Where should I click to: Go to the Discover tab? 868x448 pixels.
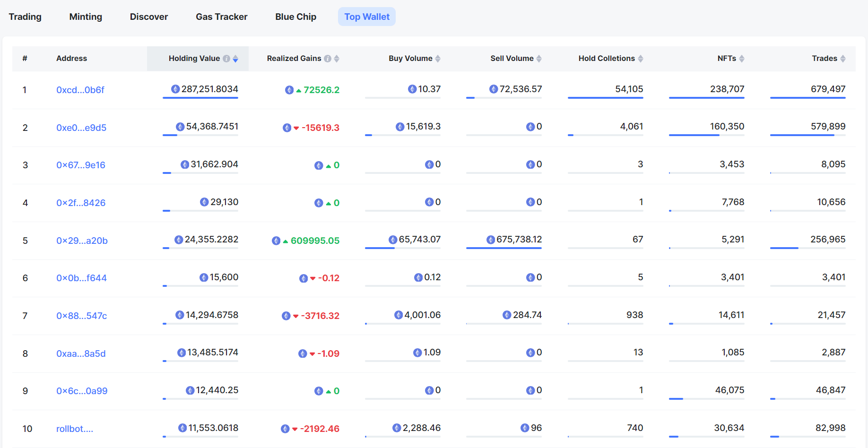pyautogui.click(x=149, y=17)
